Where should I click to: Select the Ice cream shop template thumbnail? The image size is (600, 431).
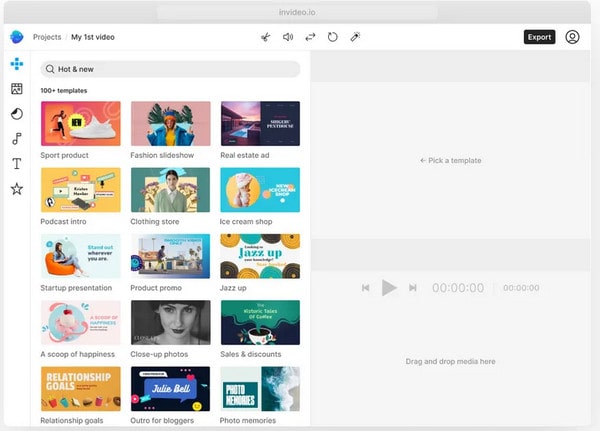coord(260,190)
